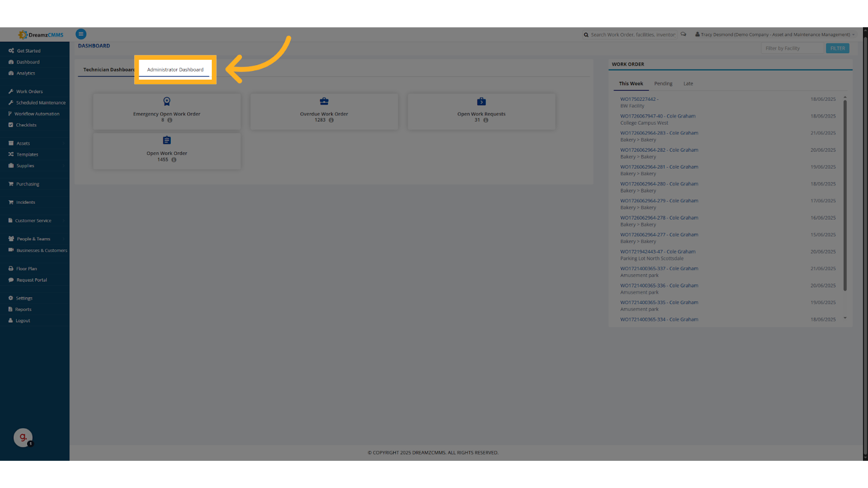
Task: Open the Grammarly floating badge
Action: point(23,438)
